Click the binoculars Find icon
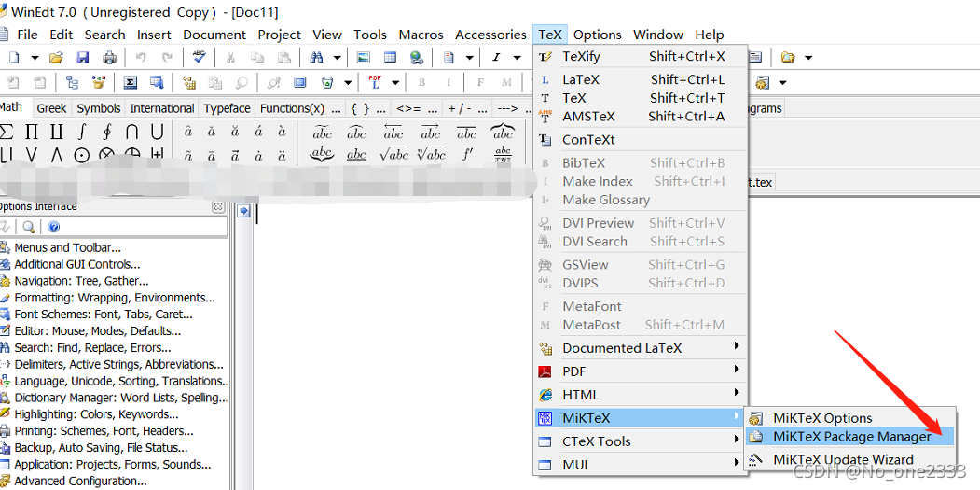The height and width of the screenshot is (490, 980). pos(317,58)
